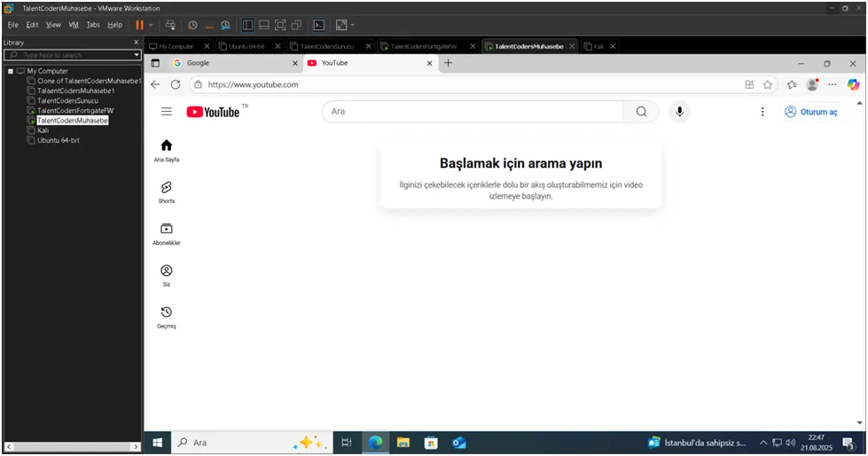Screen dimensions: 868x456
Task: Open the power options arrow beside pause
Action: point(151,25)
